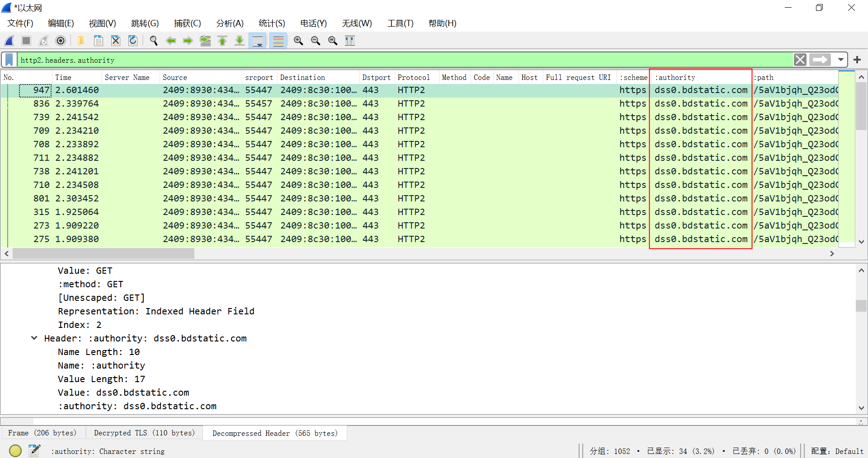Viewport: 868px width, 458px height.
Task: Switch to Decompressed Header (565 bytes) tab
Action: (275, 433)
